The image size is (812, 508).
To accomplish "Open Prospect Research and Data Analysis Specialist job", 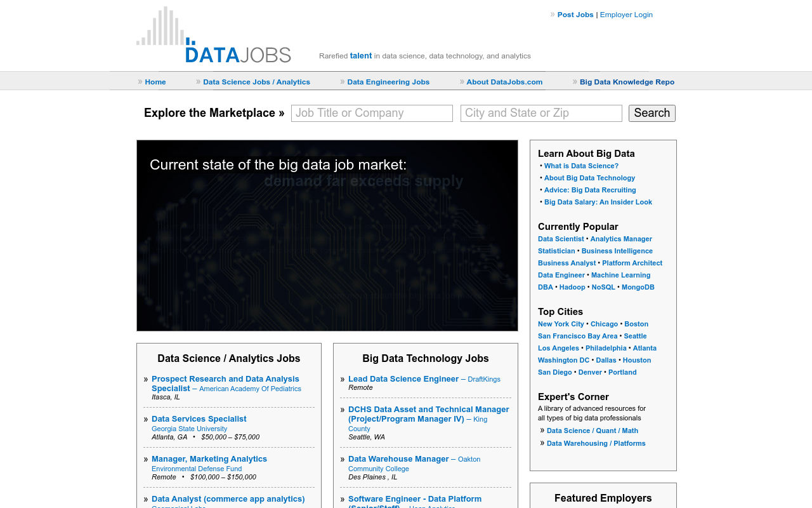I will [225, 384].
